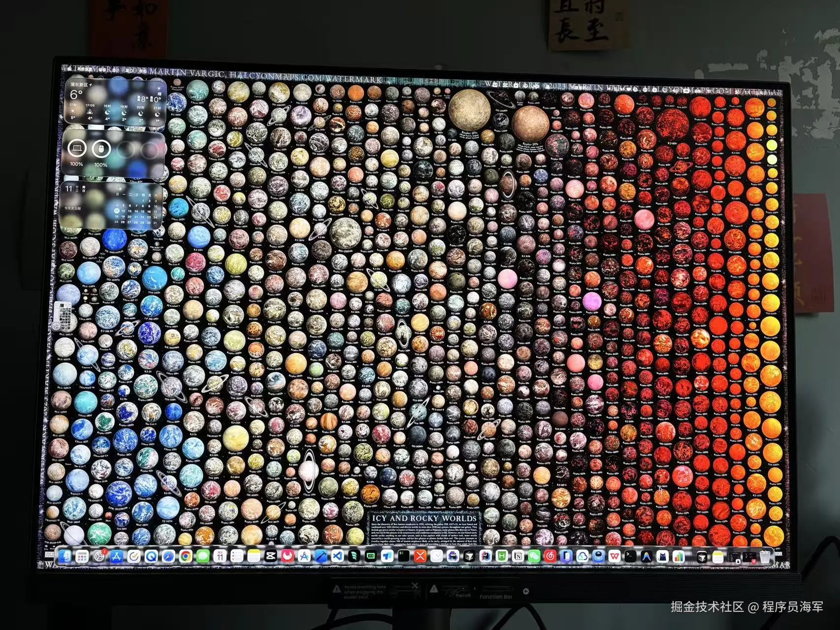Image resolution: width=840 pixels, height=630 pixels.
Task: Click the laptop battery 100% ring
Action: (x=77, y=148)
